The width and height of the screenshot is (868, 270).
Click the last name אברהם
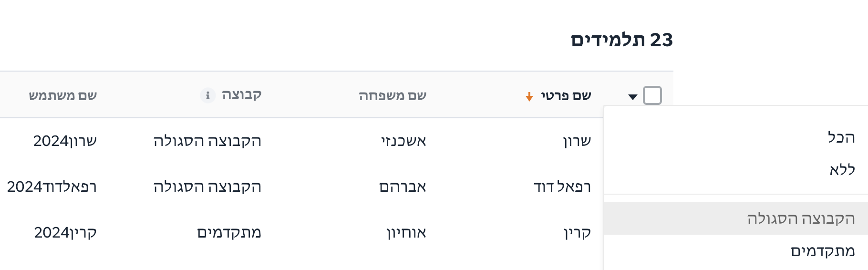[403, 187]
